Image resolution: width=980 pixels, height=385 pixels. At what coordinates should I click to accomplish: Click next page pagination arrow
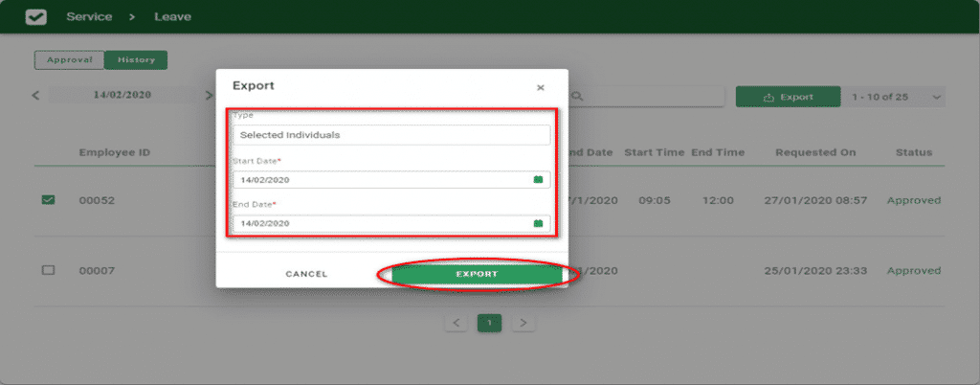click(523, 323)
